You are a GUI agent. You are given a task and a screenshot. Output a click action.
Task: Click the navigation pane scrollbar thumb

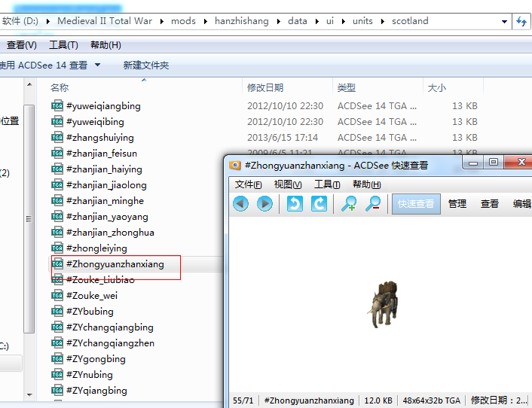click(x=29, y=219)
